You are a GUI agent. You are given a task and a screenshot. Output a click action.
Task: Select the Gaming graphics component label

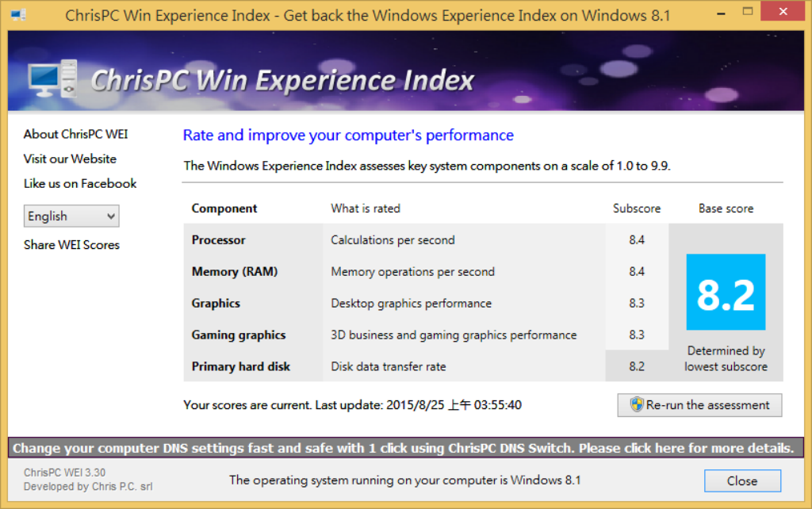(239, 335)
